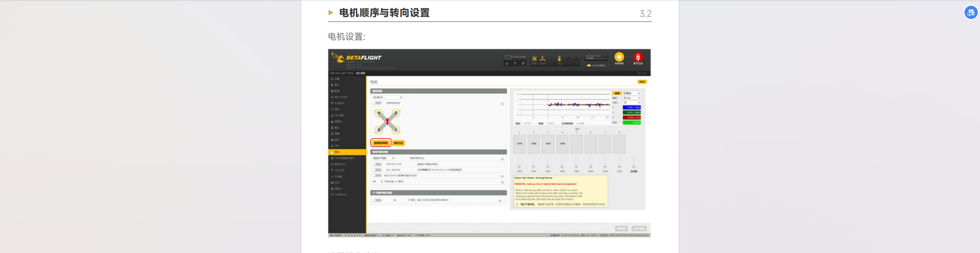Expand the 20 ms refresh rate dropdown
This screenshot has width=980, height=253.
pos(631,98)
